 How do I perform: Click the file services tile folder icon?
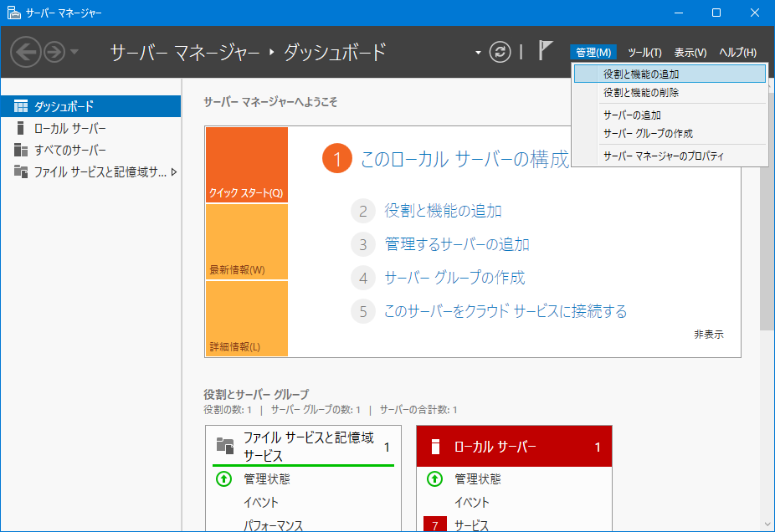pyautogui.click(x=225, y=446)
